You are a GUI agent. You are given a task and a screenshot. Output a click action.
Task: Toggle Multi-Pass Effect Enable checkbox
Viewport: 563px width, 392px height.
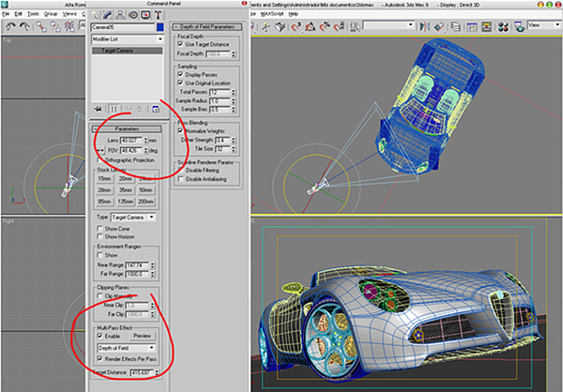click(99, 336)
